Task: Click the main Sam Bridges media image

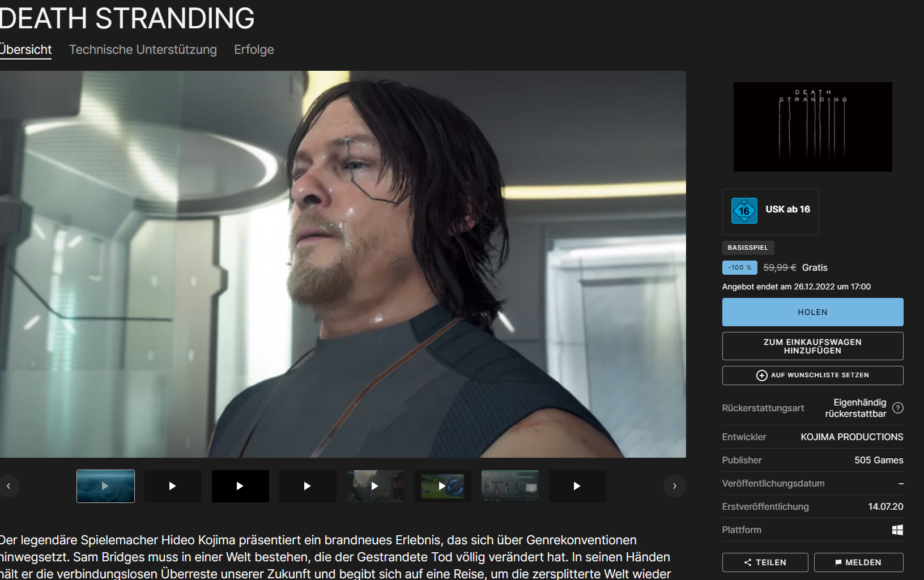Action: [343, 264]
